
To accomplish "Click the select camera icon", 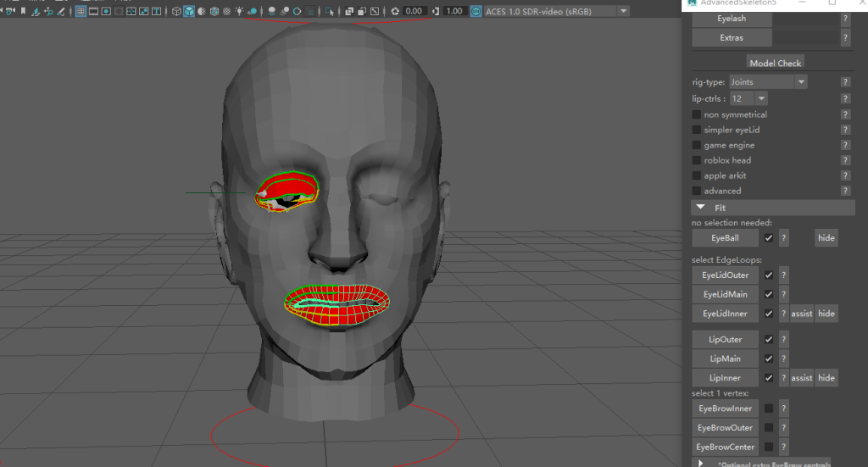I will pyautogui.click(x=10, y=11).
